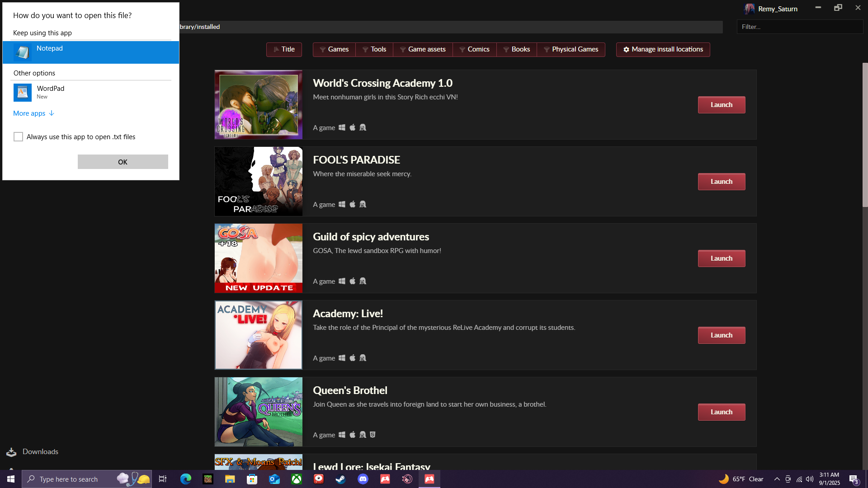
Task: Click the Notepad app icon
Action: point(22,52)
